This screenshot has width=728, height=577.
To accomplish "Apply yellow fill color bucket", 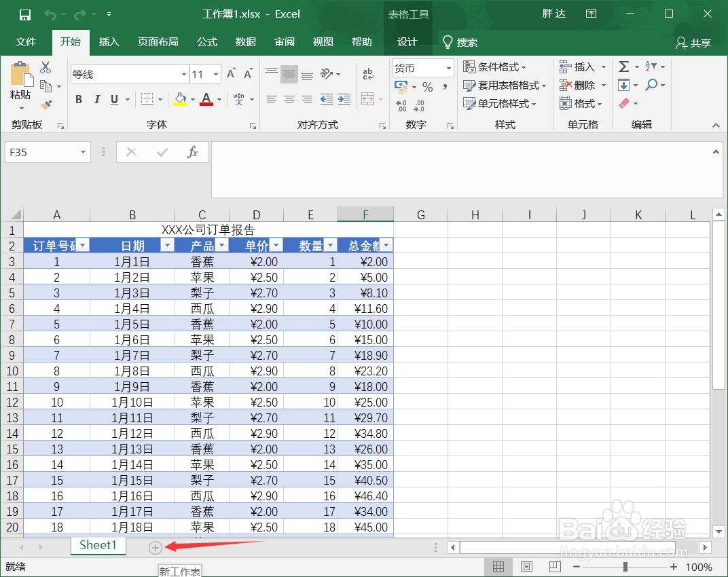I will (180, 99).
